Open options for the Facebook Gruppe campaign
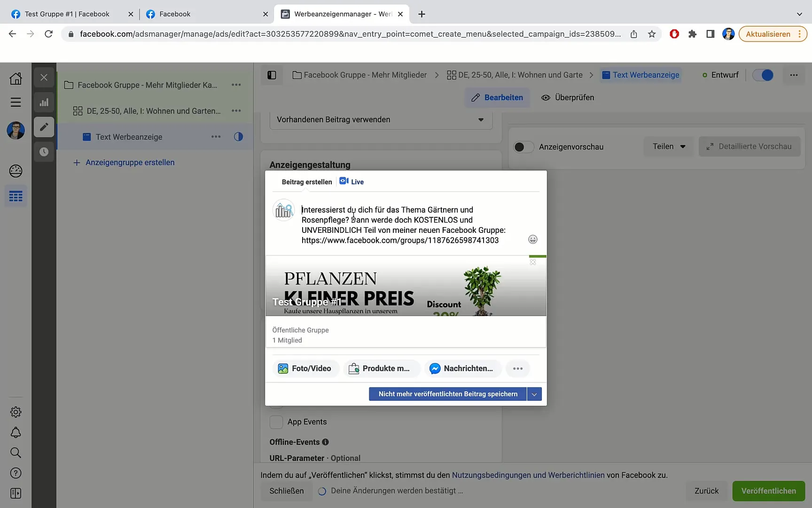This screenshot has height=508, width=812. click(236, 85)
